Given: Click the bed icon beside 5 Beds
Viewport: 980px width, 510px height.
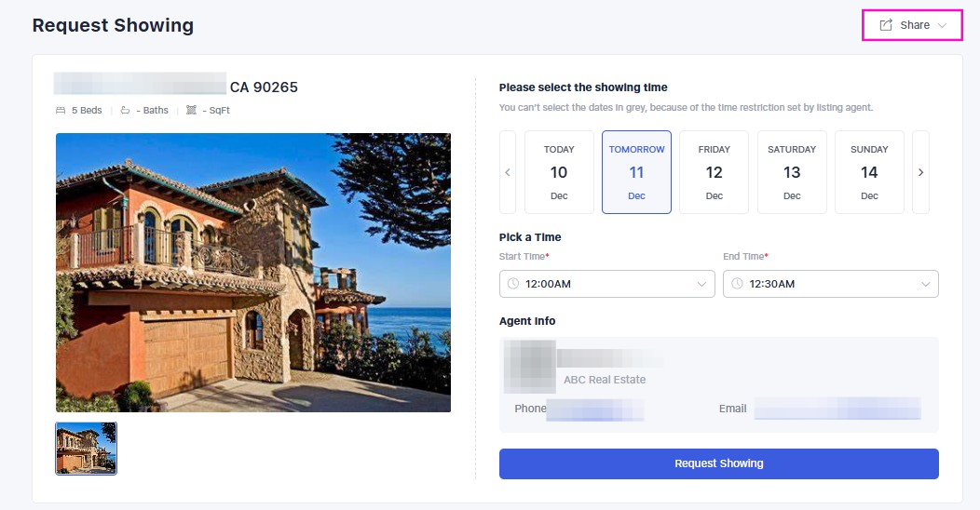Looking at the screenshot, I should pyautogui.click(x=61, y=110).
